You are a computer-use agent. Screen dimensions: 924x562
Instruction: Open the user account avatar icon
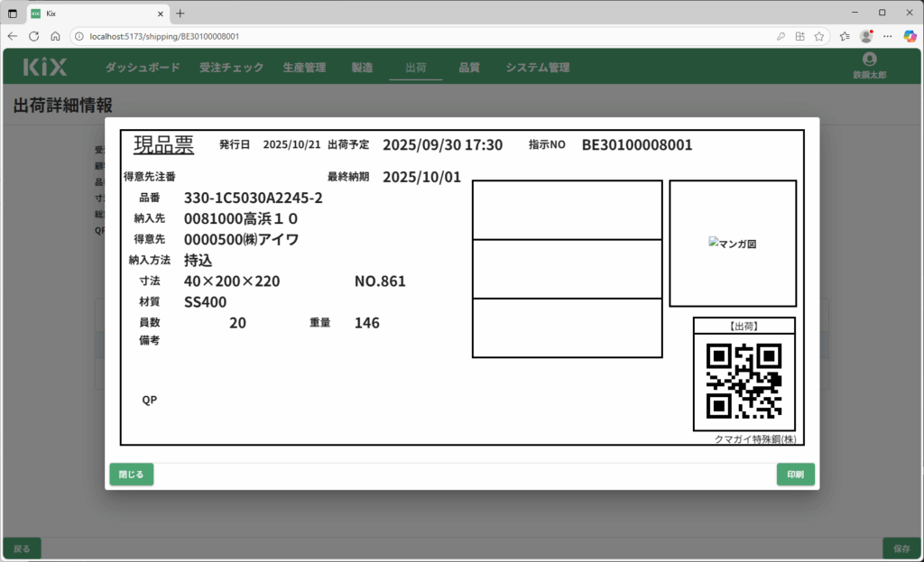(x=869, y=60)
